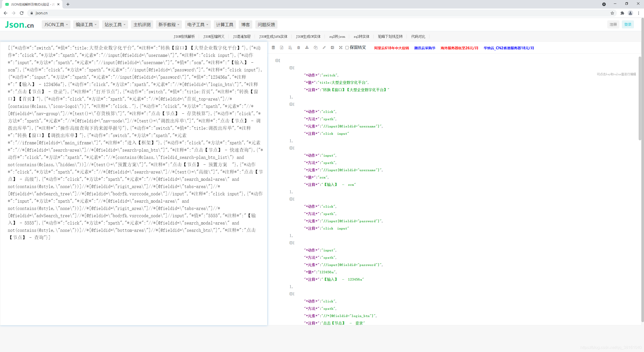Click the copy JSON result icon
This screenshot has height=352, width=644.
coord(315,48)
